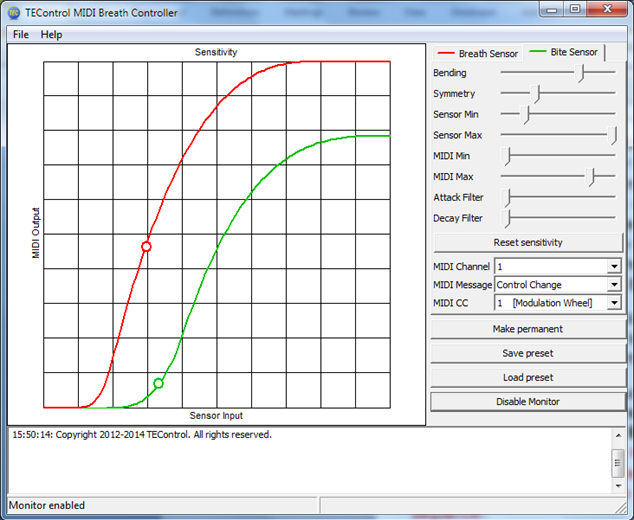This screenshot has height=520, width=634.
Task: Click the Make permanent button
Action: pyautogui.click(x=528, y=329)
